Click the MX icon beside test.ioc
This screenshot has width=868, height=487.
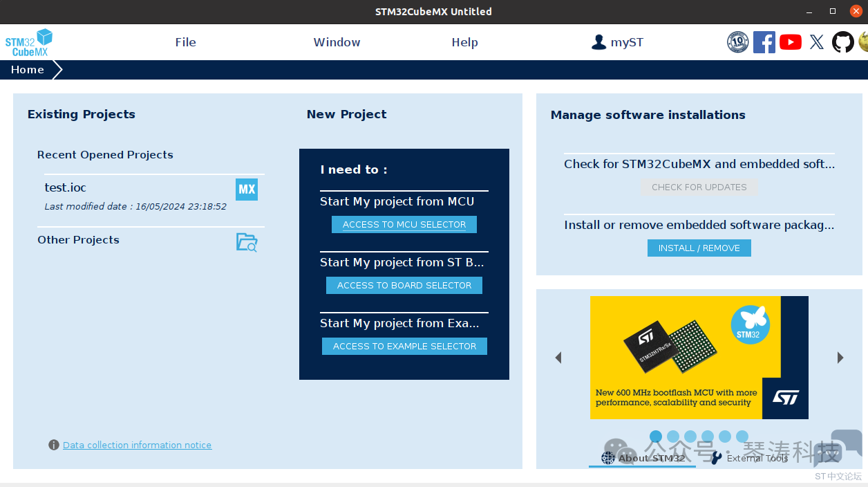(x=247, y=189)
